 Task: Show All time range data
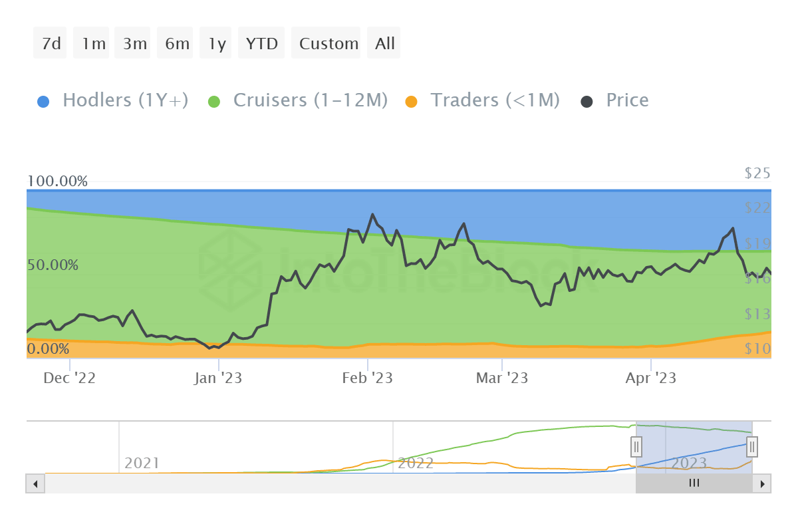pyautogui.click(x=384, y=43)
